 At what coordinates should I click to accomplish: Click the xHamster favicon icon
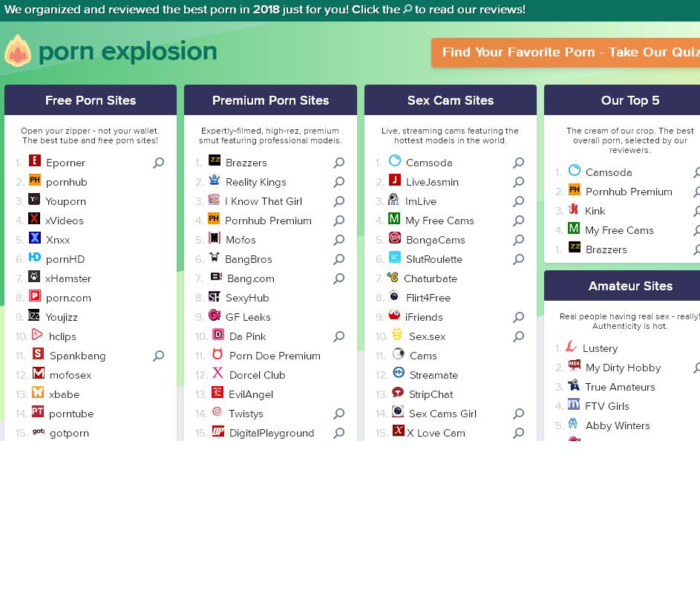(x=34, y=277)
